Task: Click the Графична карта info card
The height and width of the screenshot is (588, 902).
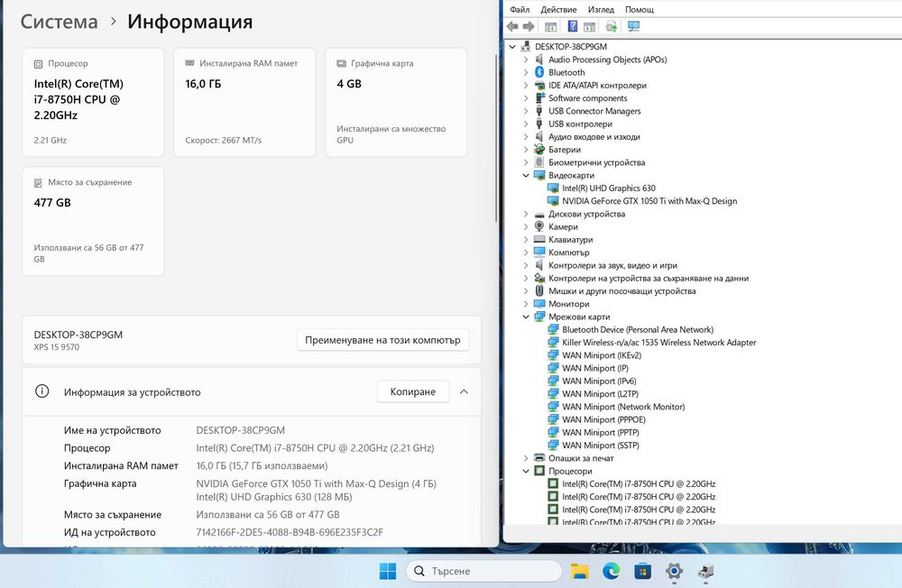Action: (x=396, y=103)
